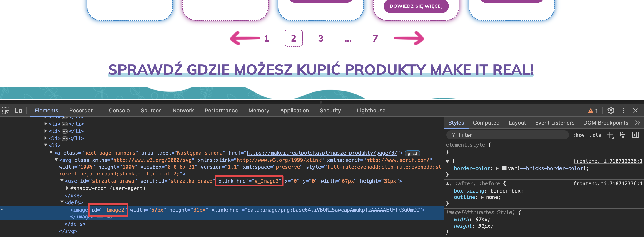
Task: Open DevTools settings gear
Action: tap(611, 110)
